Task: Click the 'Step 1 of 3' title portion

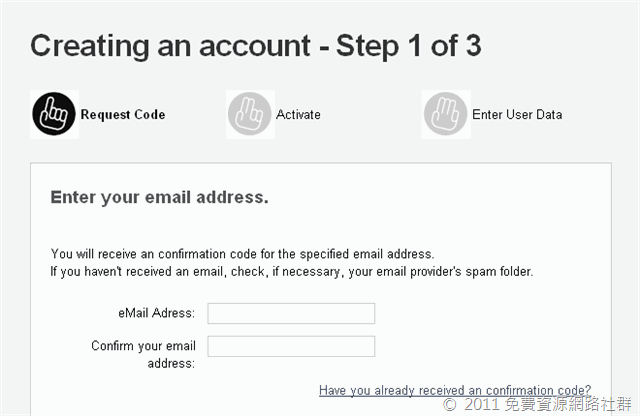Action: (x=409, y=46)
